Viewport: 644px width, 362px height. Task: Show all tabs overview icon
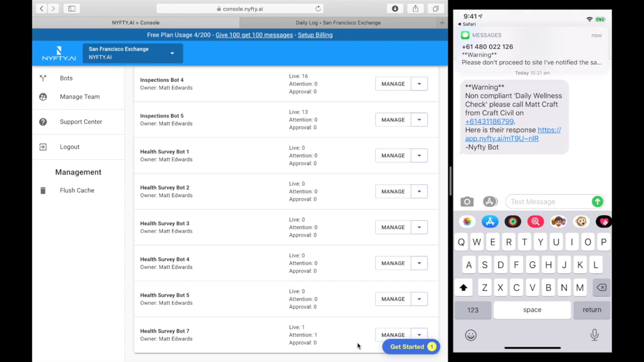(436, 9)
